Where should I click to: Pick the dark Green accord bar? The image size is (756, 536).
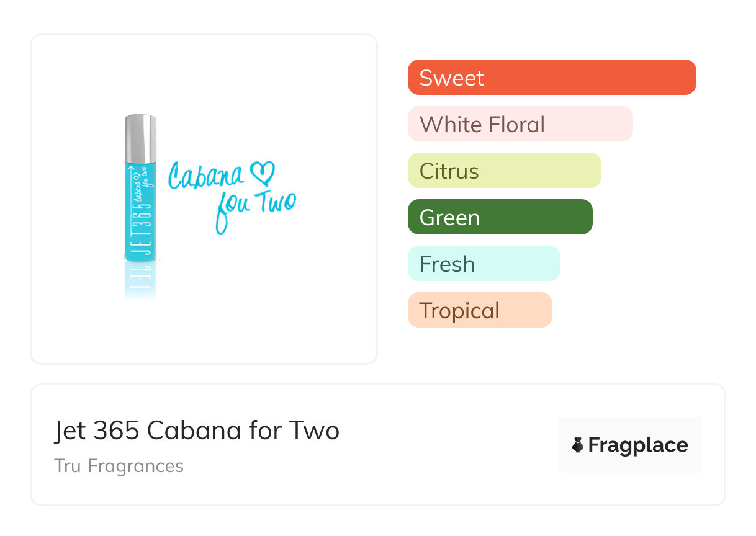pos(500,217)
